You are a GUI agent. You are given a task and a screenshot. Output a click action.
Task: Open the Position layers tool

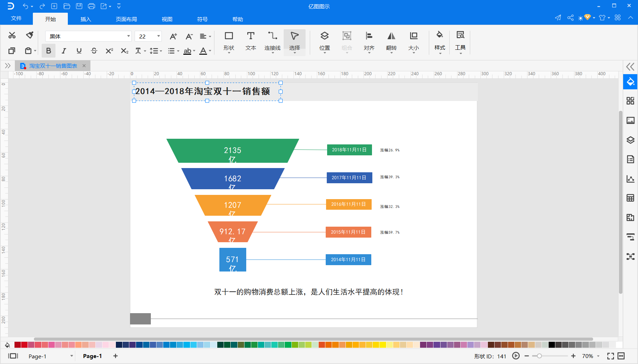(325, 42)
